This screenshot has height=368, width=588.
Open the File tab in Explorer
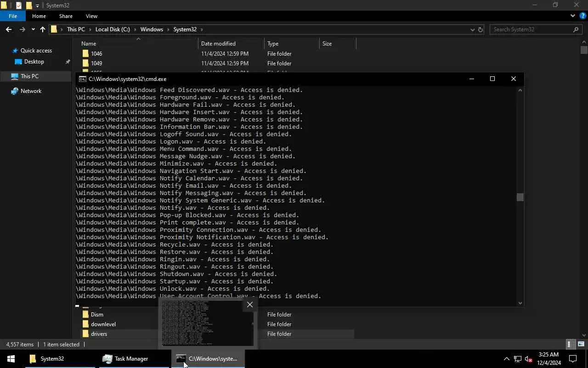(13, 16)
